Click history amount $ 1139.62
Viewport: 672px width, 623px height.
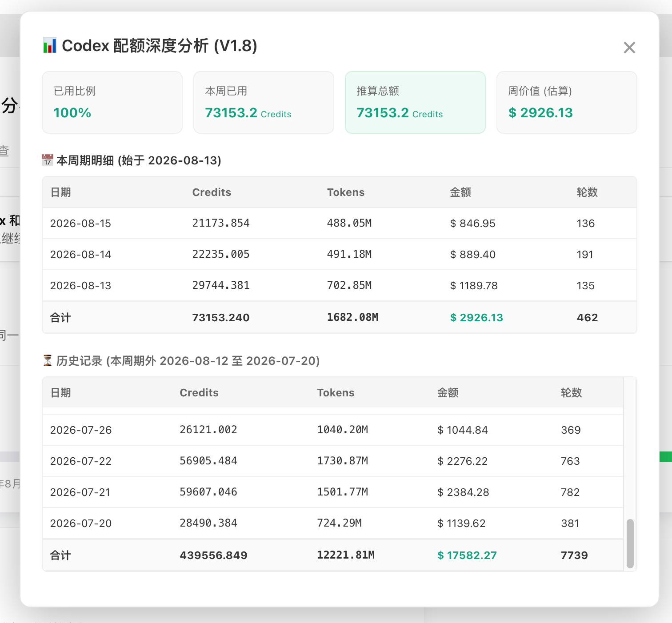pyautogui.click(x=461, y=523)
